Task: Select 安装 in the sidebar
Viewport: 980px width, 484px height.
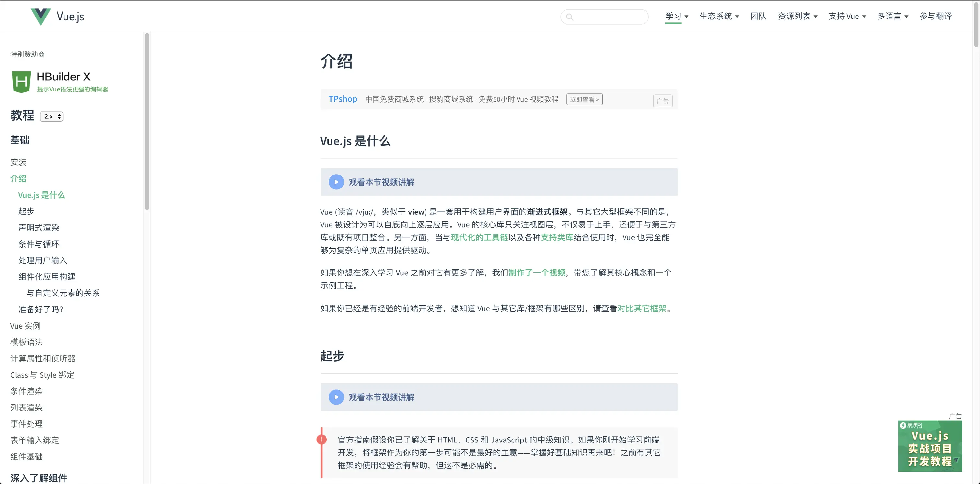Action: [18, 162]
